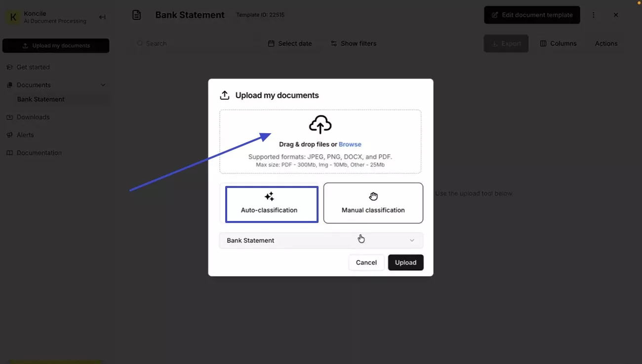642x364 pixels.
Task: Click the Get started sidebar icon
Action: coord(9,67)
